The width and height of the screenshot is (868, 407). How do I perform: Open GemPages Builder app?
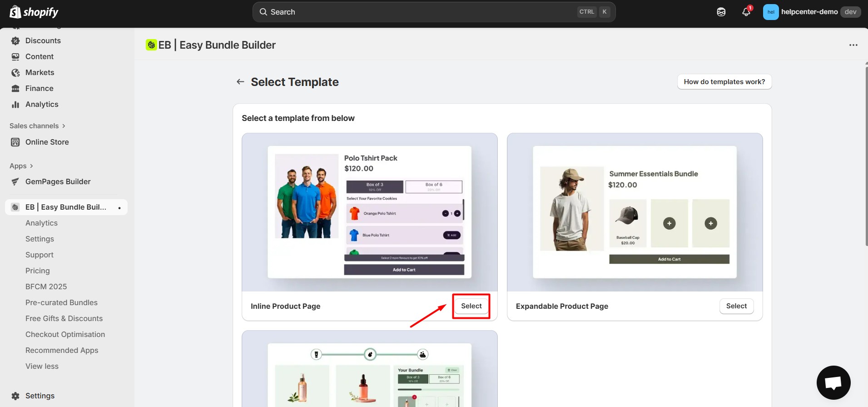[58, 182]
